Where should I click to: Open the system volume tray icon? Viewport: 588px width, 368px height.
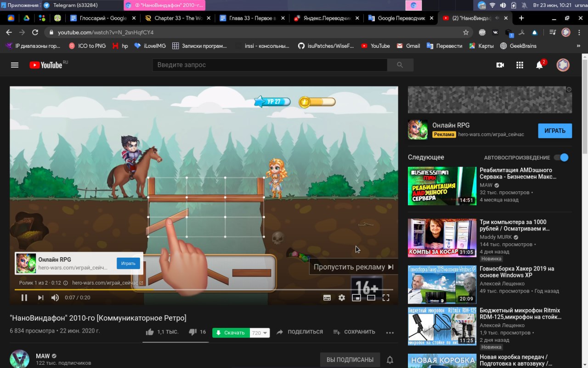(503, 5)
